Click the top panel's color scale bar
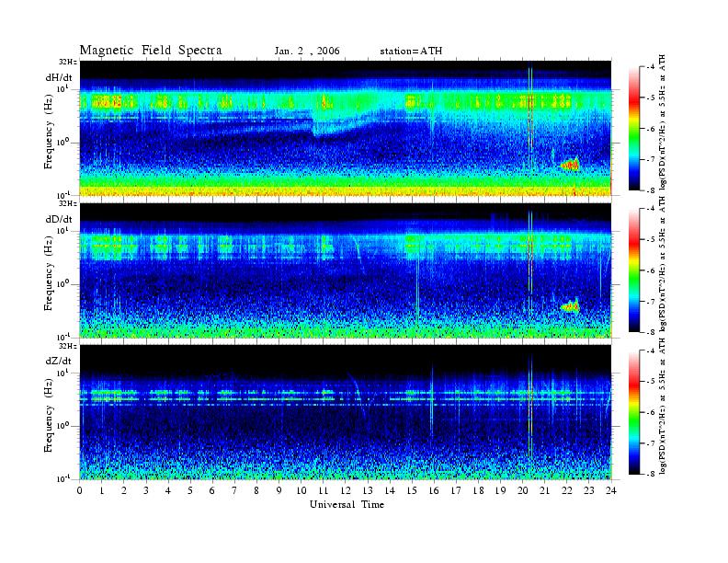Image resolution: width=728 pixels, height=563 pixels. [633, 129]
